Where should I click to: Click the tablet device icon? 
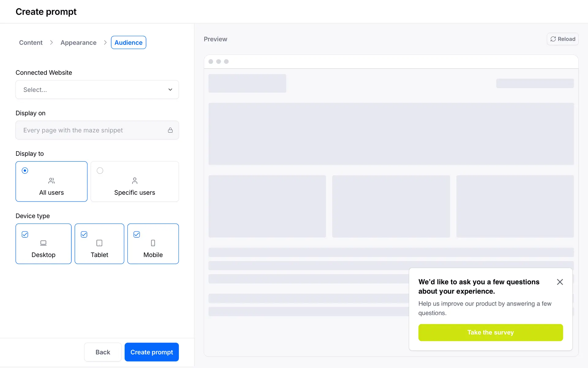pos(99,243)
